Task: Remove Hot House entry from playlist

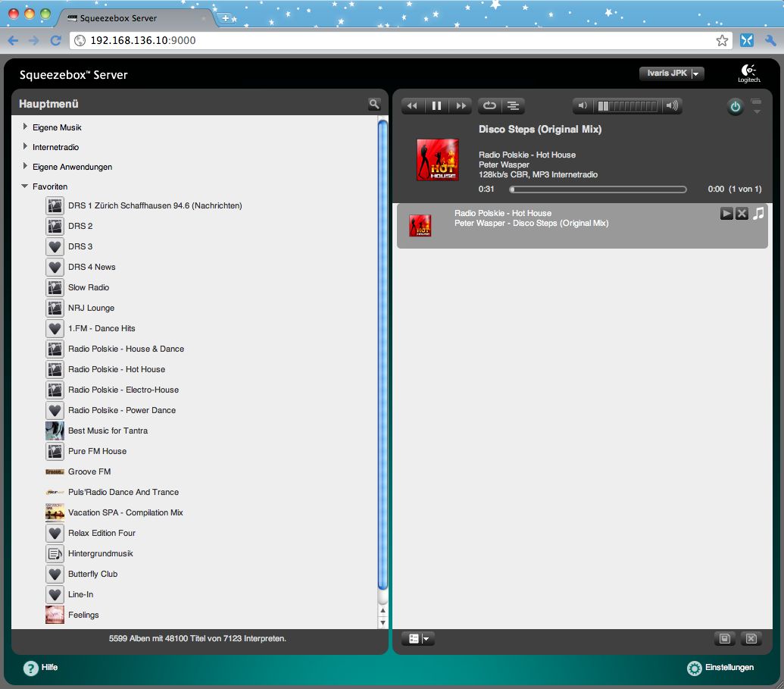Action: coord(742,214)
